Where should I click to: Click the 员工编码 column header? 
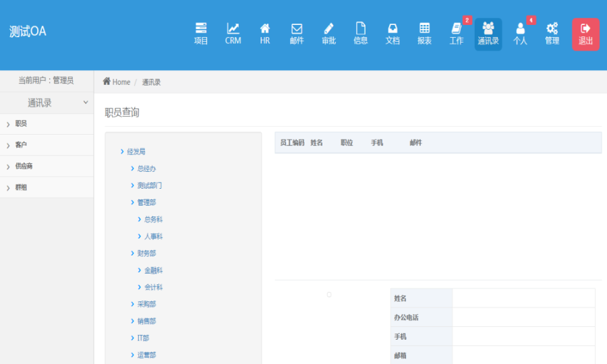[x=292, y=143]
